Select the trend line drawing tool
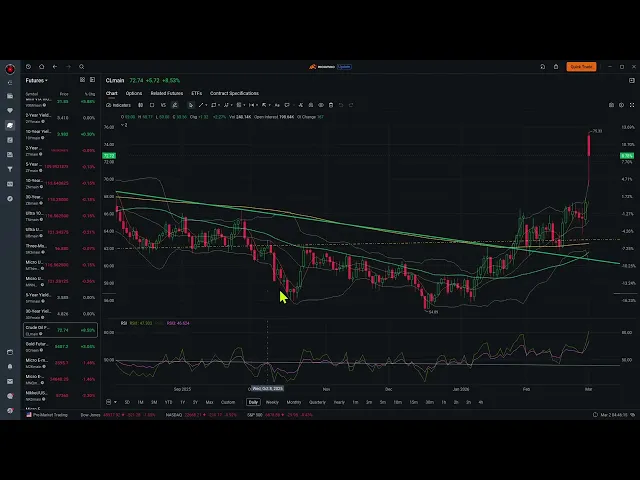This screenshot has width=640, height=480. [201, 105]
